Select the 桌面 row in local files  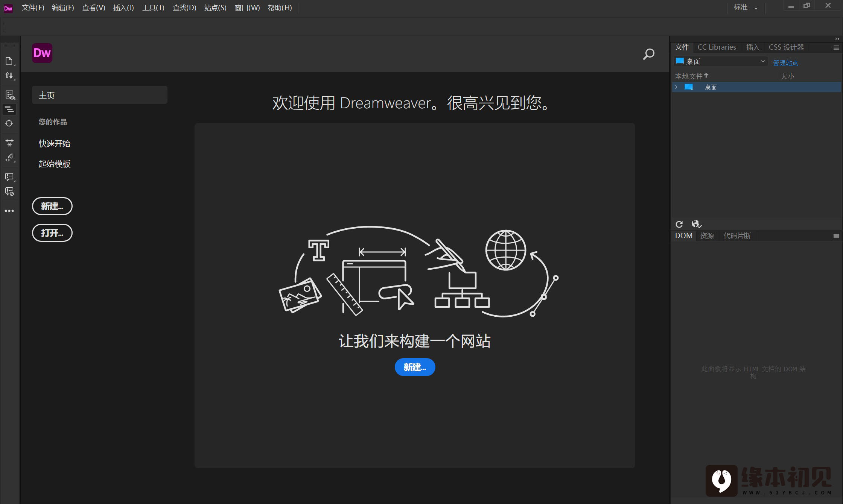(x=756, y=87)
